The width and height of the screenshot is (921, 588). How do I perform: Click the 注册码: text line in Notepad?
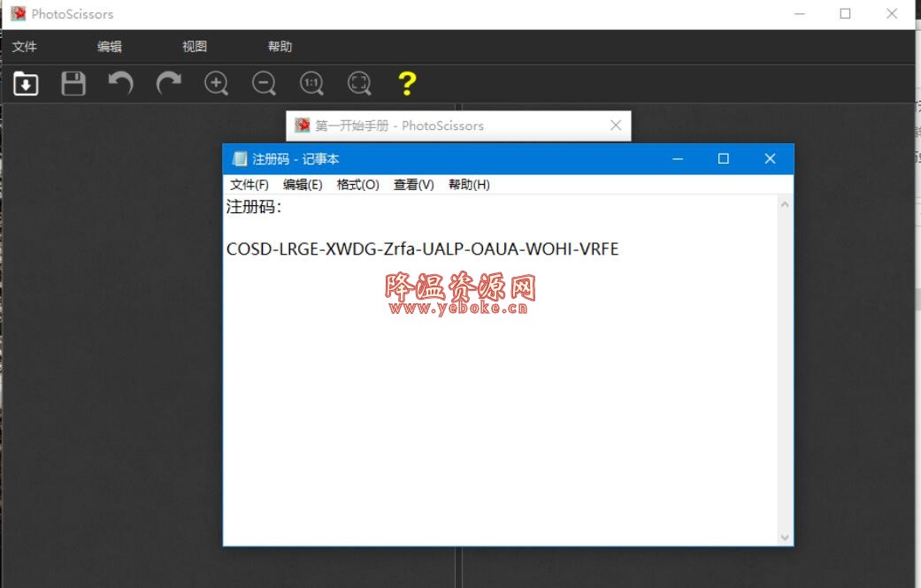coord(254,207)
